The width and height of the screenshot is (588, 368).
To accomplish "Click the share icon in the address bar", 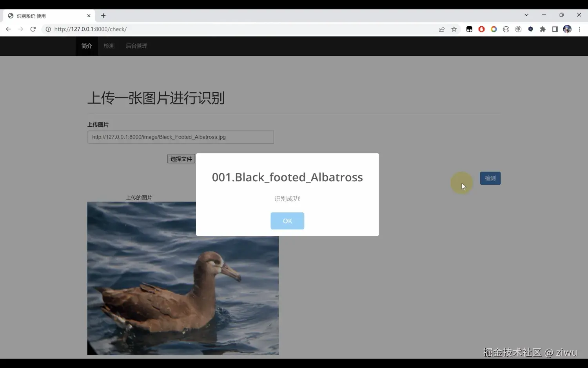I will point(442,29).
